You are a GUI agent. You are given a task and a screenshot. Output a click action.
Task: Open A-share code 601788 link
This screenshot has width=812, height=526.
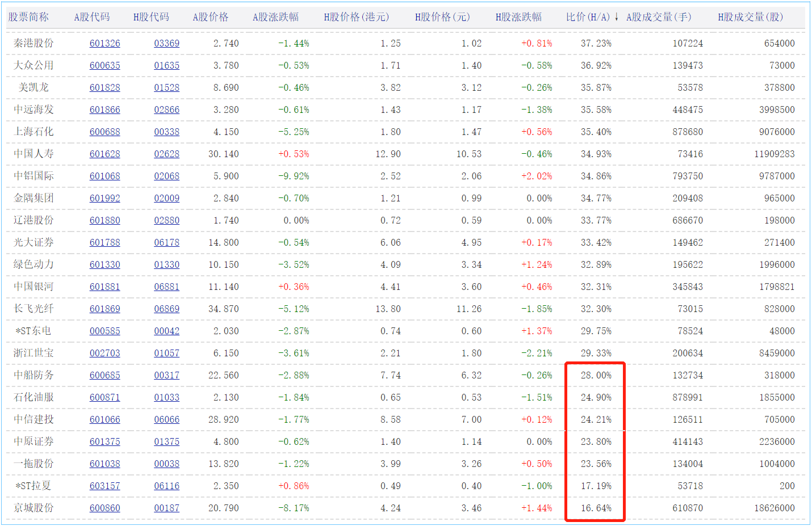point(105,242)
